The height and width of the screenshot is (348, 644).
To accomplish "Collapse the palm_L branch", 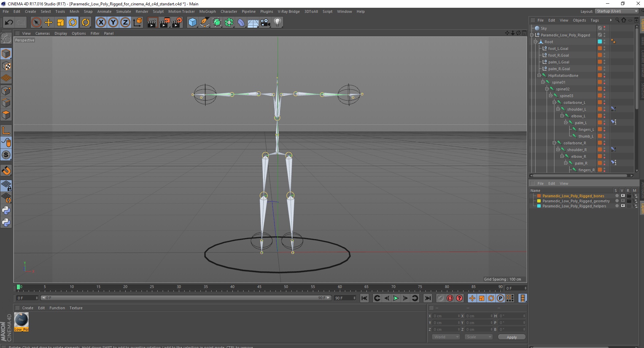I will click(566, 123).
